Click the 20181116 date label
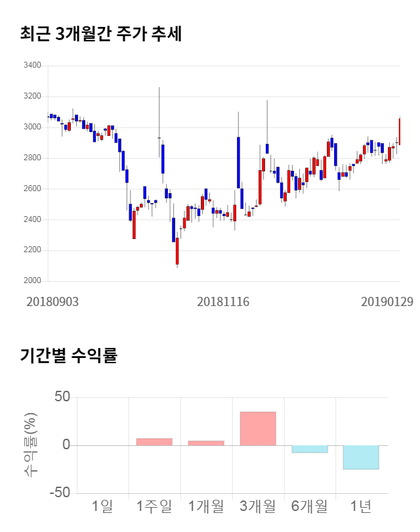This screenshot has height=532, width=420. coord(223,301)
